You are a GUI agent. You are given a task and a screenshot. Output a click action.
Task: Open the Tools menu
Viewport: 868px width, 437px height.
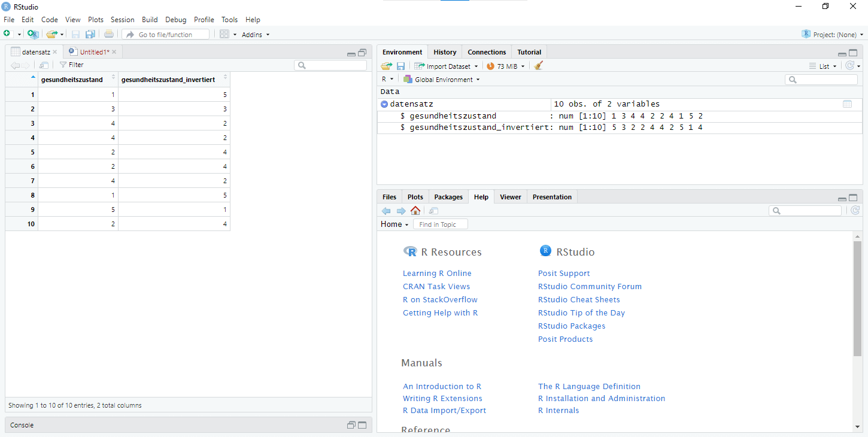pyautogui.click(x=229, y=20)
